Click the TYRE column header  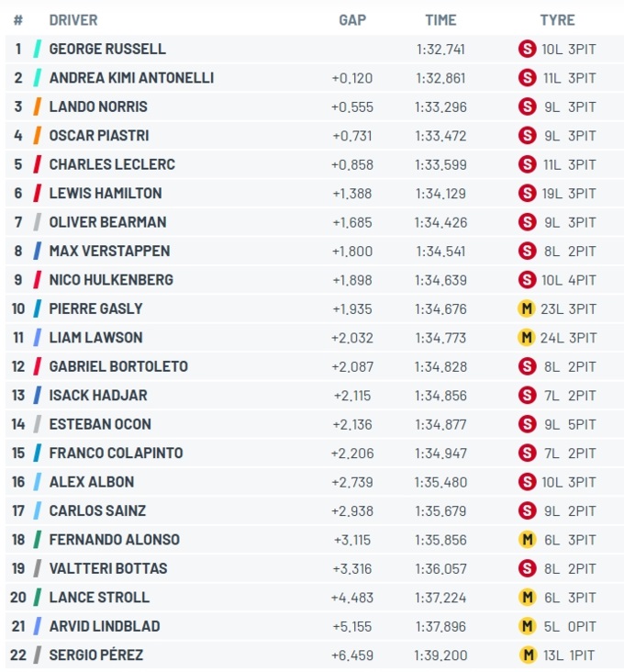pyautogui.click(x=557, y=19)
